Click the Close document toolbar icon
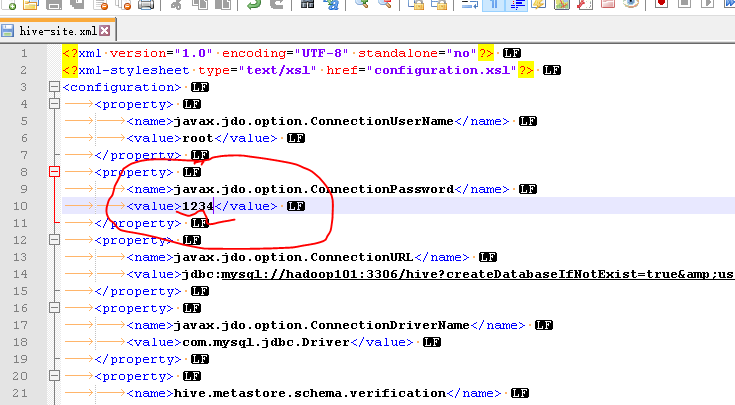 pyautogui.click(x=100, y=4)
